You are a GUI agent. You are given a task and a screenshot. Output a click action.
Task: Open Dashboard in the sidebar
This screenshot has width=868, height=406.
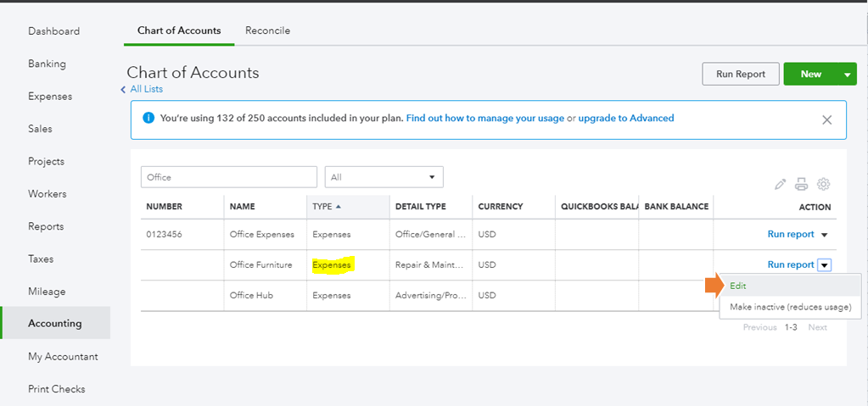pyautogui.click(x=53, y=31)
